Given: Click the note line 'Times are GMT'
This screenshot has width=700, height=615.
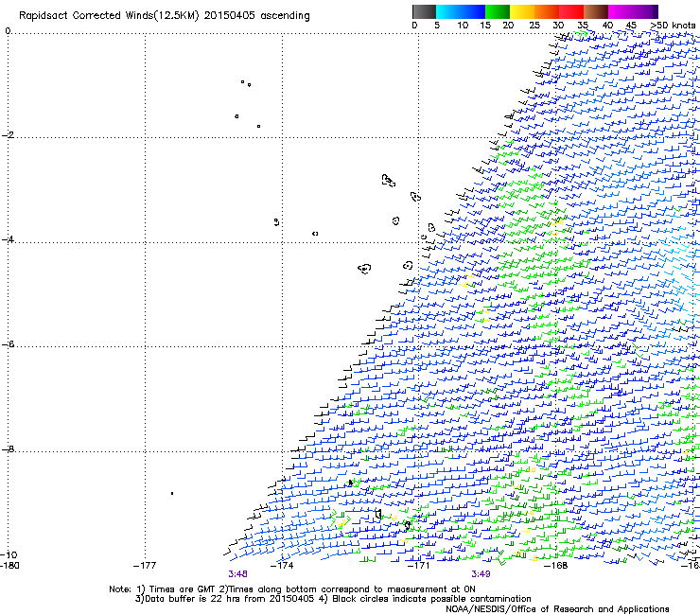Looking at the screenshot, I should (x=183, y=589).
